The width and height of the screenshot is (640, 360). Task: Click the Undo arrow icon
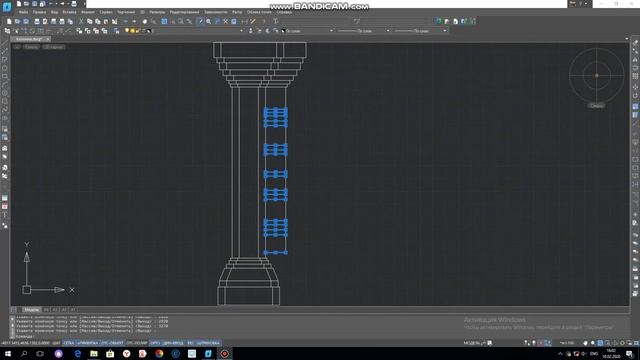[x=126, y=21]
